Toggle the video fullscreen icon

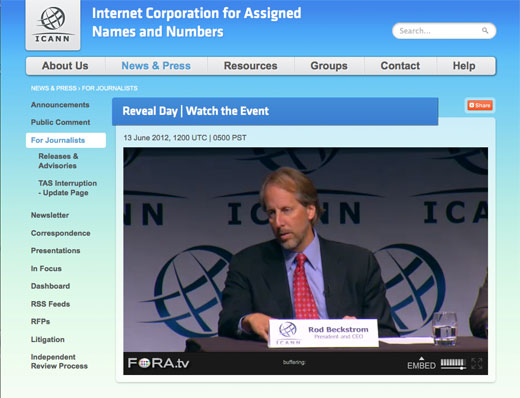click(x=477, y=363)
